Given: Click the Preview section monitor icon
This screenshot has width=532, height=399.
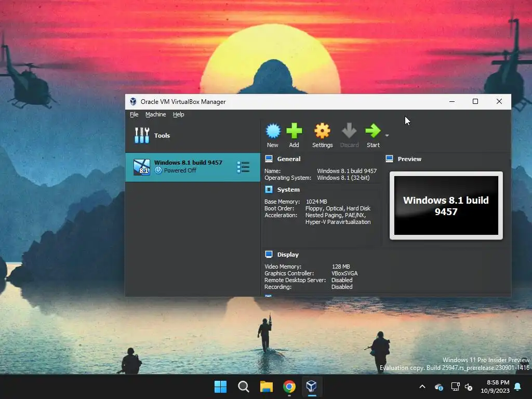Looking at the screenshot, I should point(390,159).
